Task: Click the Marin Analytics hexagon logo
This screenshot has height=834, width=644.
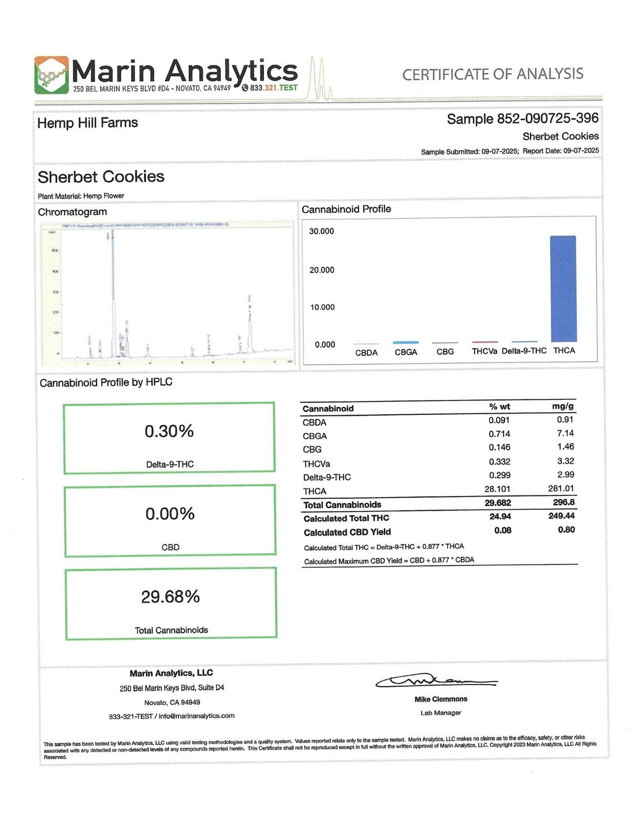Action: (51, 75)
